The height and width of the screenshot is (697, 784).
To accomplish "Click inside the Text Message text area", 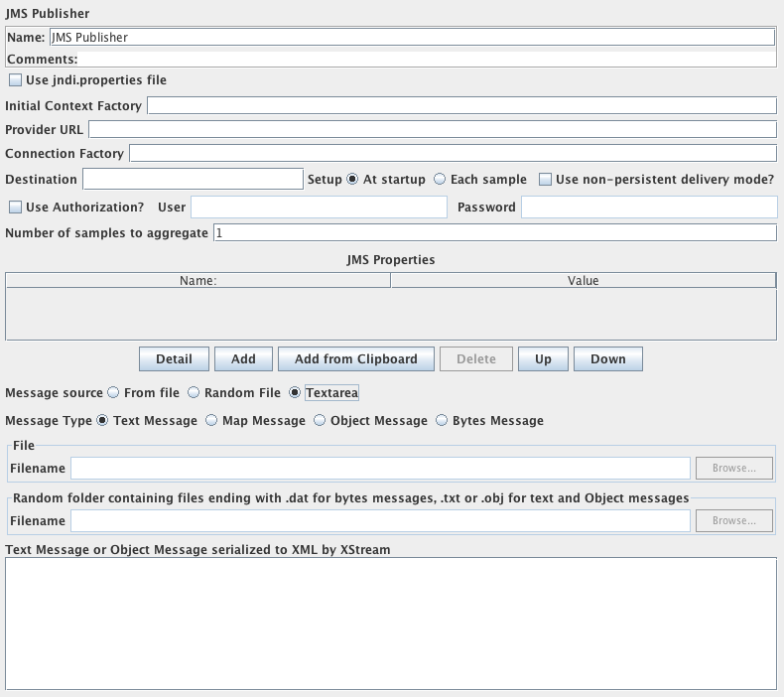I will (x=391, y=623).
